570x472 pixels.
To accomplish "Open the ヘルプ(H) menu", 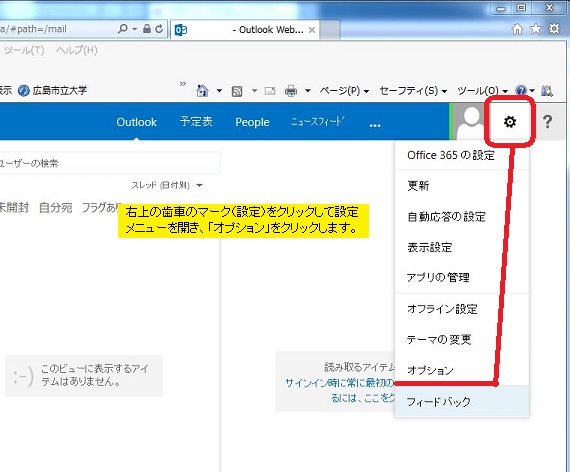I will pyautogui.click(x=77, y=50).
